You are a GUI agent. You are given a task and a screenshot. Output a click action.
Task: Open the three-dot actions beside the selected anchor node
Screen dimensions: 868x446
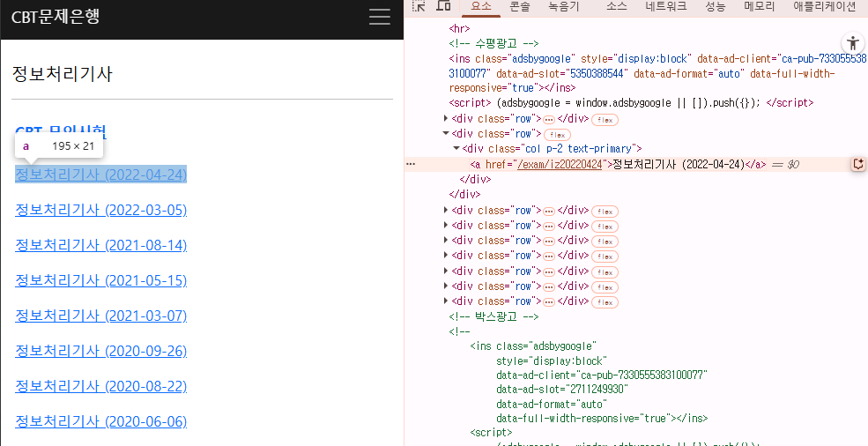tap(410, 164)
